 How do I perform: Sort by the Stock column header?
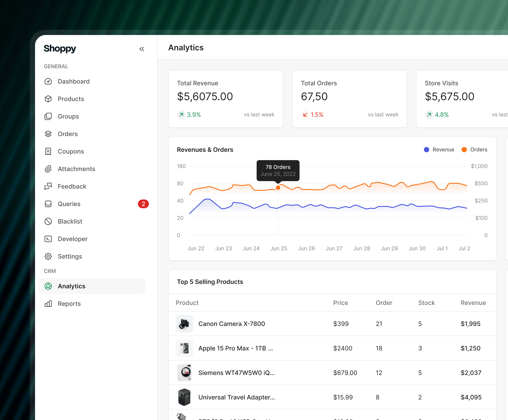click(x=427, y=303)
